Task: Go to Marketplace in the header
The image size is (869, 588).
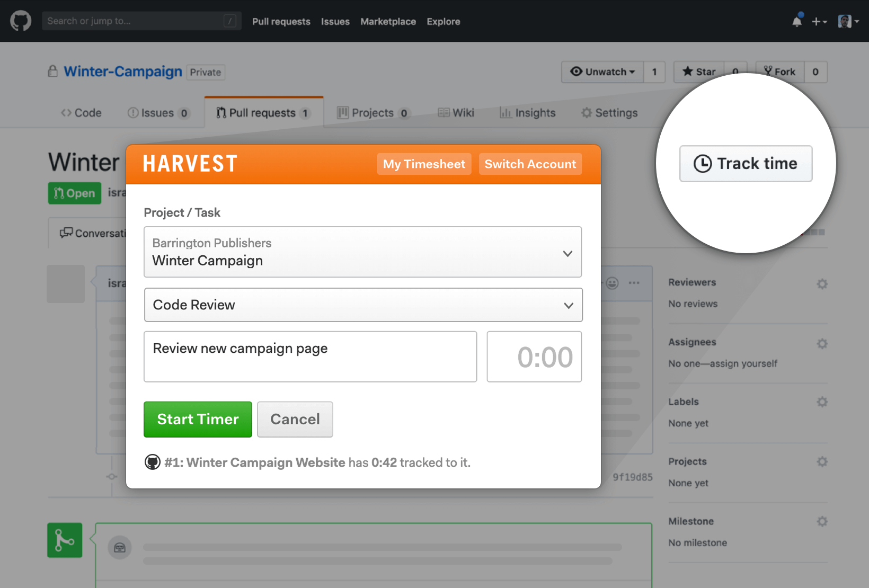Action: [388, 21]
